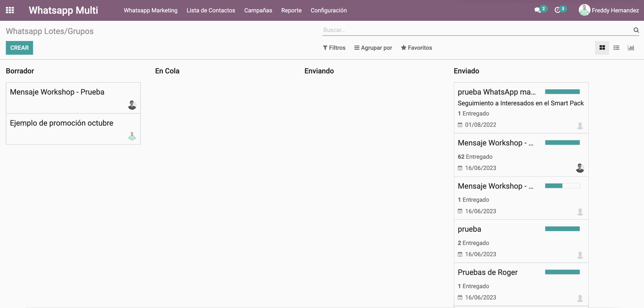Click the Whatsapp Multi app title
Image resolution: width=644 pixels, height=308 pixels.
(x=63, y=10)
